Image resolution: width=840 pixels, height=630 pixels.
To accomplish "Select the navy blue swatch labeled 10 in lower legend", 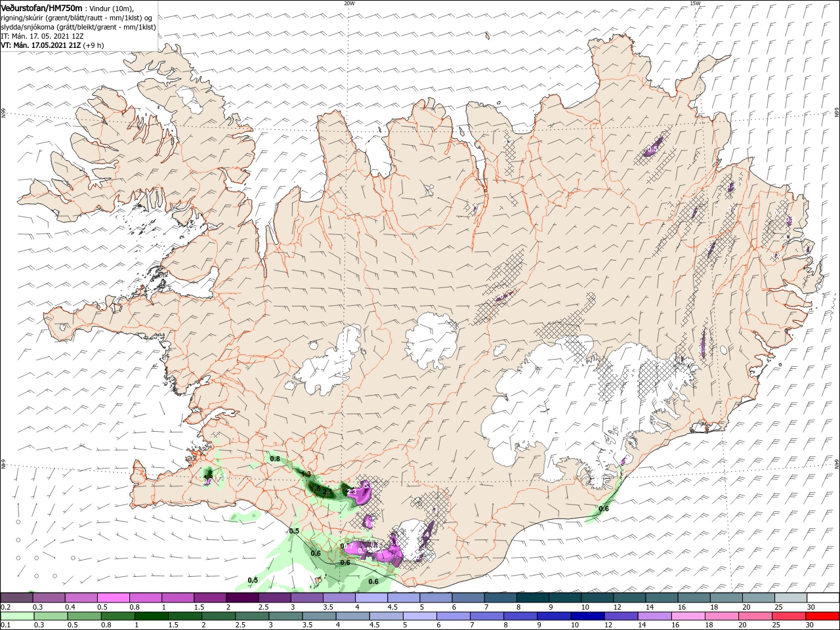I will point(586,616).
